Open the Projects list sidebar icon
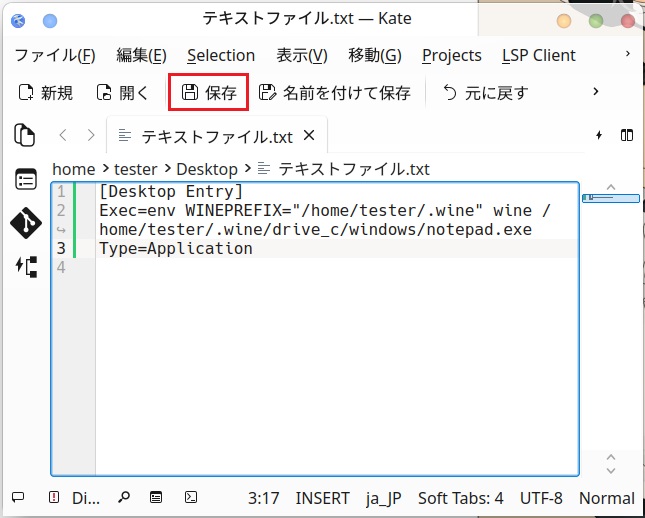This screenshot has height=518, width=645. [x=25, y=180]
